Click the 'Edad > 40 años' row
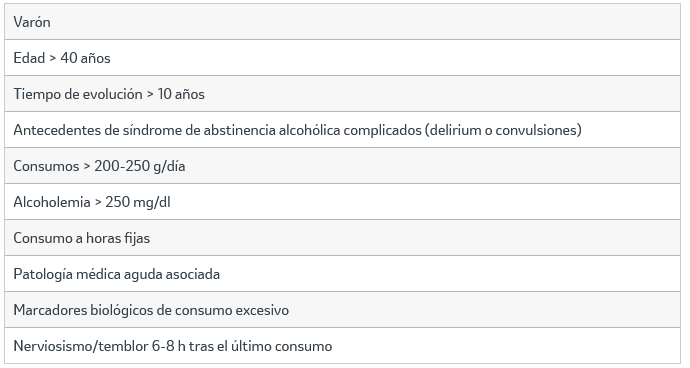This screenshot has width=690, height=368. coord(342,58)
